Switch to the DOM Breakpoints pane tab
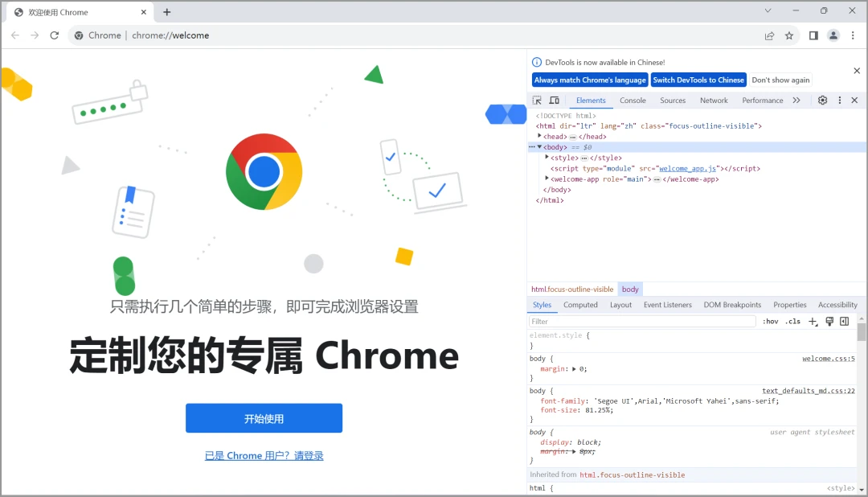The image size is (868, 497). 732,305
